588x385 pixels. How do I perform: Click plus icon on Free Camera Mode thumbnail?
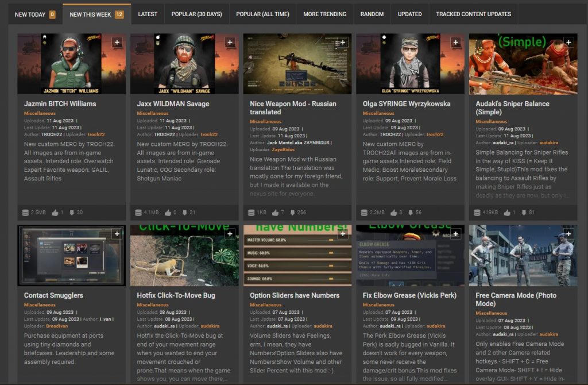coord(568,234)
